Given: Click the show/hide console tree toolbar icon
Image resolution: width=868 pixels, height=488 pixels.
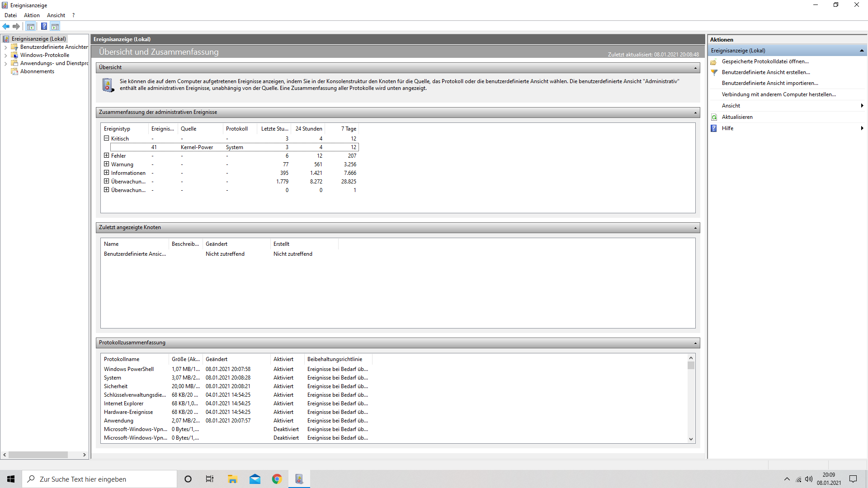Looking at the screenshot, I should (x=31, y=26).
